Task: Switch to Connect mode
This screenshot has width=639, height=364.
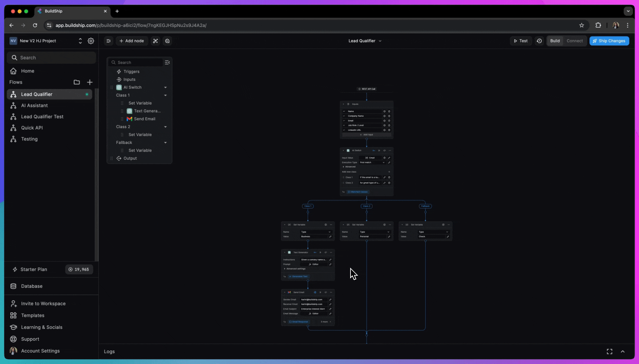Action: [x=575, y=41]
